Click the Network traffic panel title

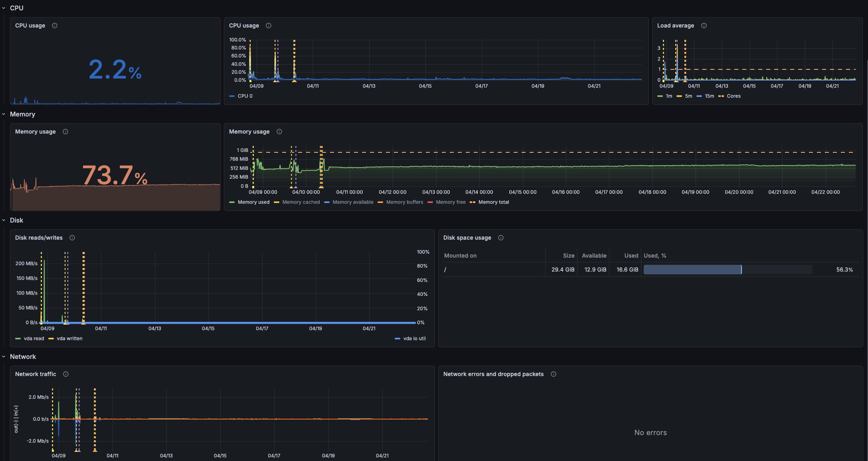[x=35, y=374]
